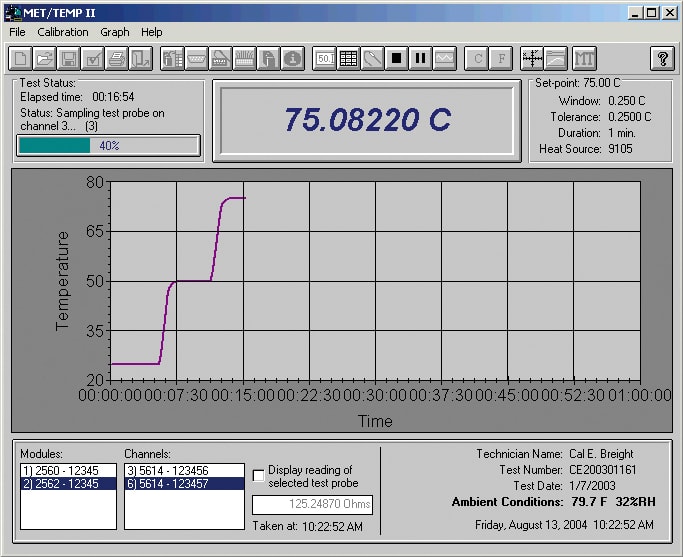Switch units to Fahrenheit with F button

pos(501,58)
